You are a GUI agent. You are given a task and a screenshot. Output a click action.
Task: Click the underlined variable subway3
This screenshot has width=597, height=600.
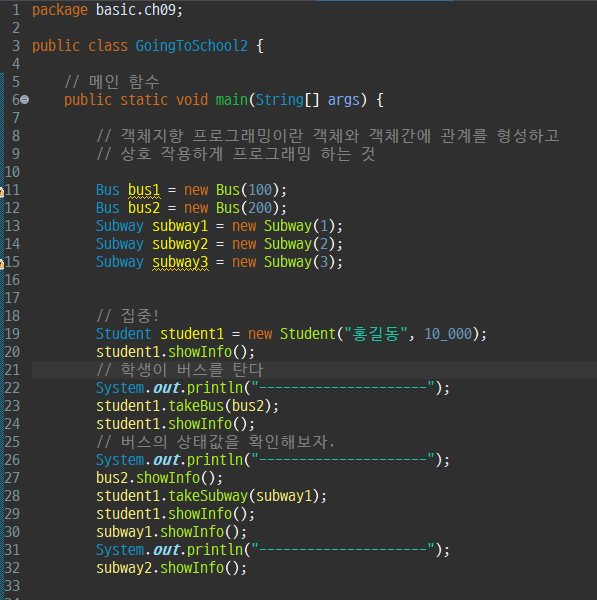coord(180,262)
